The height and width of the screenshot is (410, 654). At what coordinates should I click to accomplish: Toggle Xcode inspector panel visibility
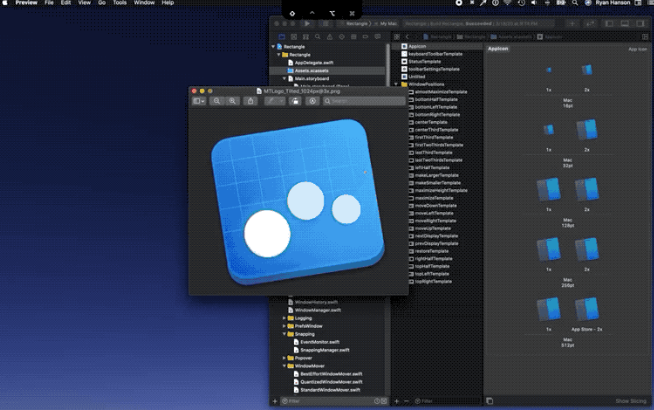pos(640,24)
